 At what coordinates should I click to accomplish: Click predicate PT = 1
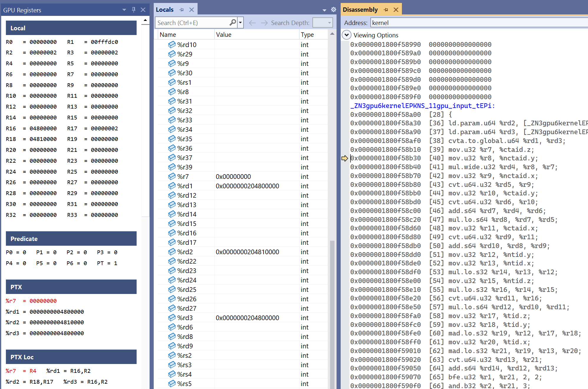coord(107,263)
